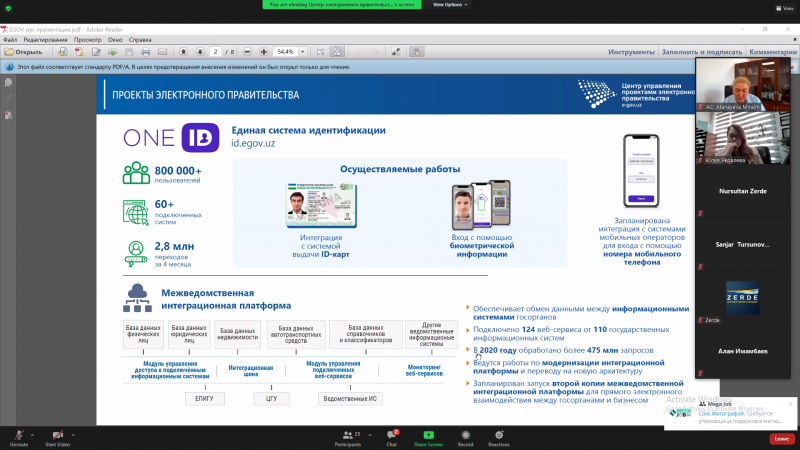The width and height of the screenshot is (800, 450).
Task: Click the id.egov.uz text on slide
Action: pos(253,143)
